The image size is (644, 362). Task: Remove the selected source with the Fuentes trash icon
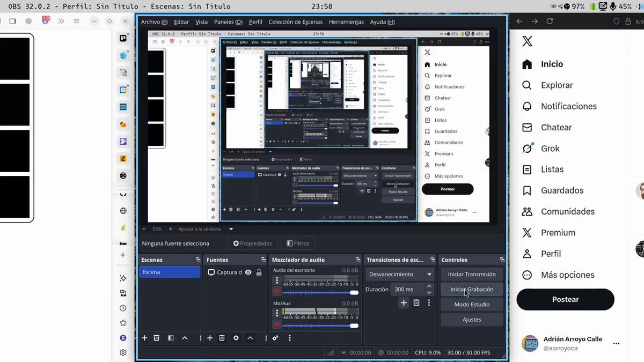222,338
